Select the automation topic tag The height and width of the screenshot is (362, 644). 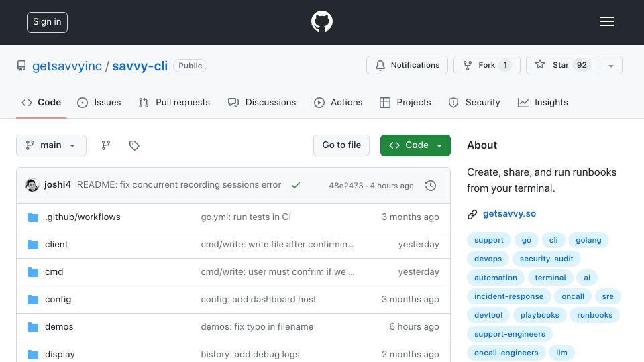pyautogui.click(x=495, y=278)
